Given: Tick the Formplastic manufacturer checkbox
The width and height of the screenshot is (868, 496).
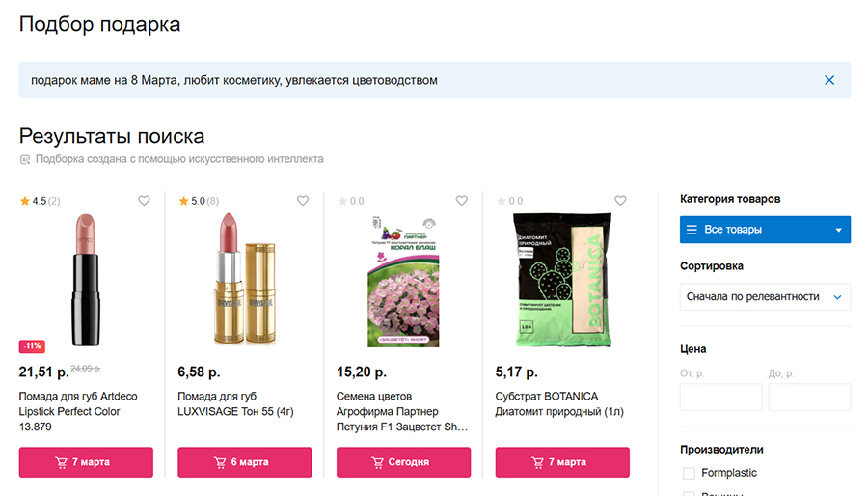Looking at the screenshot, I should 689,473.
